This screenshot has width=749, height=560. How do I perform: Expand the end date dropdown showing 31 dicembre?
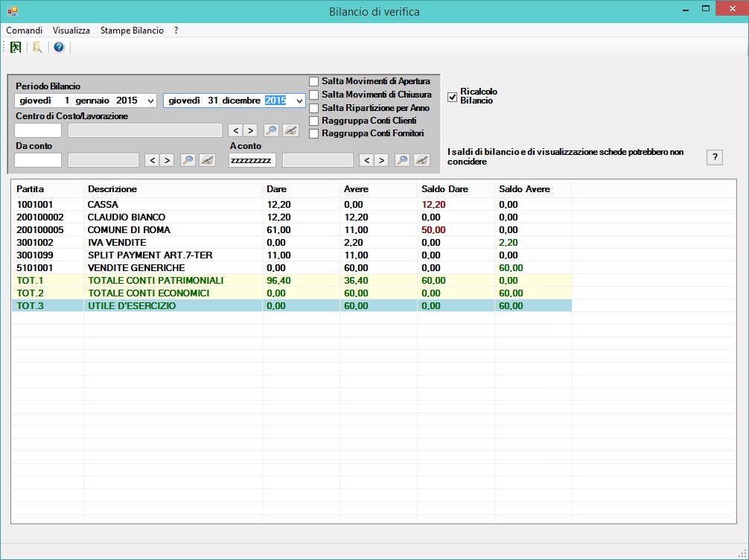(299, 101)
